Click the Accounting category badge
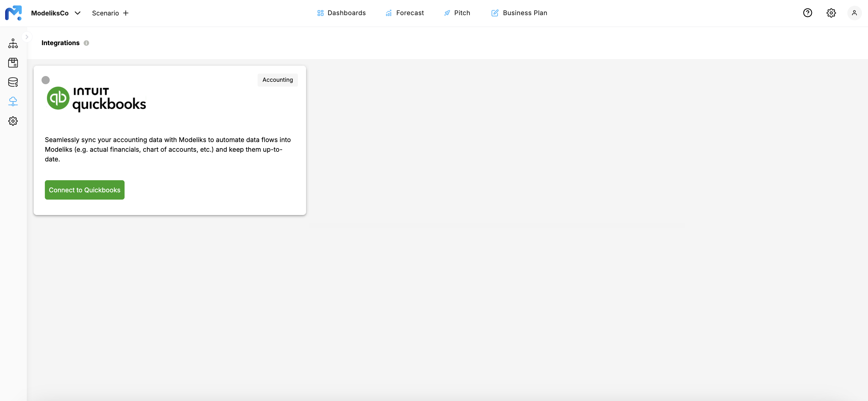 (x=277, y=80)
